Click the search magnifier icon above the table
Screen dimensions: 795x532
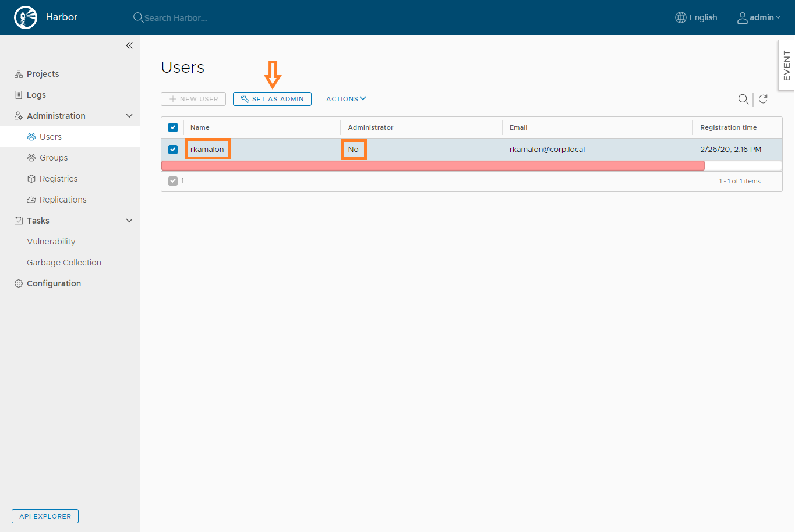tap(743, 99)
